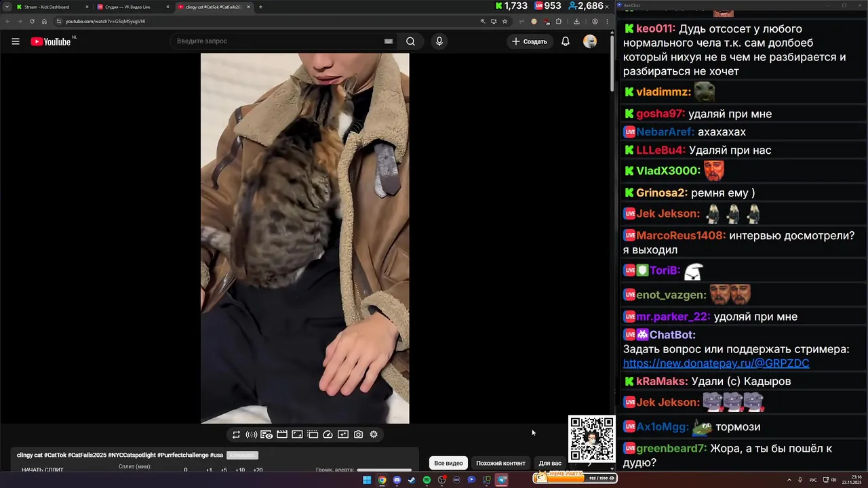The height and width of the screenshot is (488, 868).
Task: Select the Для вас chip
Action: pos(550,463)
